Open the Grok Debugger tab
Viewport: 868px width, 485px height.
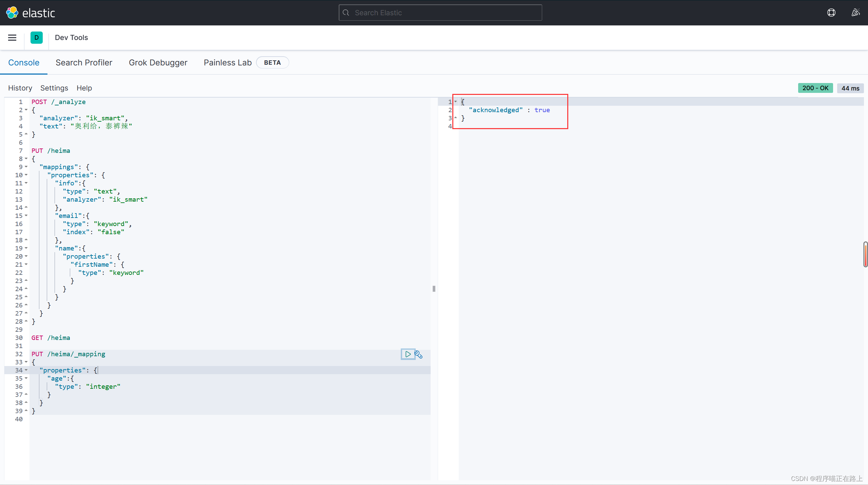pos(158,63)
